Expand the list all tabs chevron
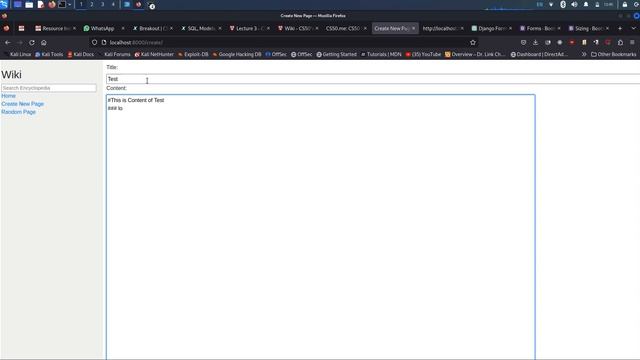This screenshot has height=360, width=640. [633, 29]
